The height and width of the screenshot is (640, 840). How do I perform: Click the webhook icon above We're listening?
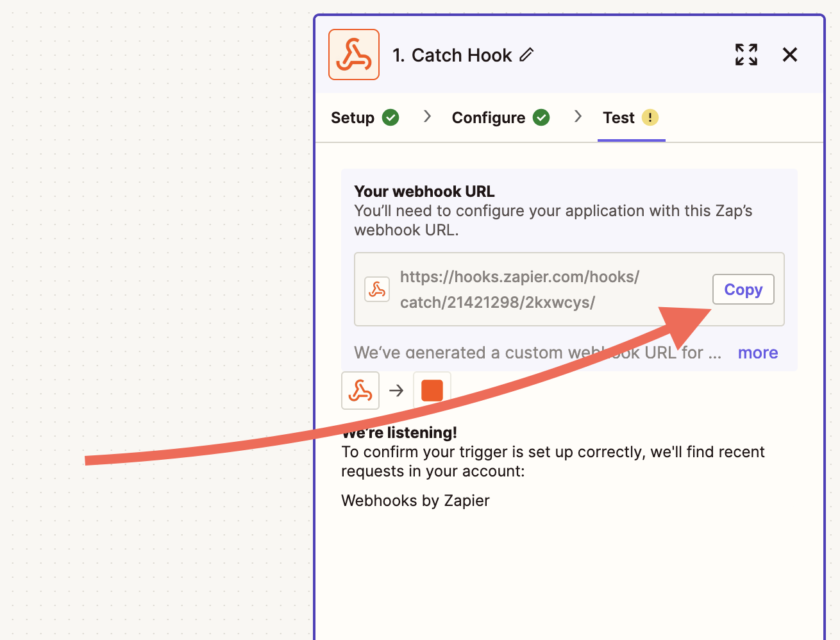[x=360, y=391]
